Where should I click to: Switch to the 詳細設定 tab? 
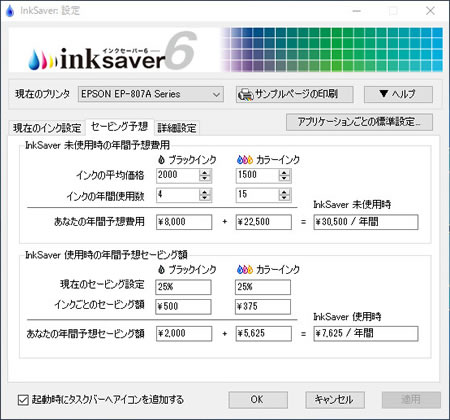pyautogui.click(x=177, y=128)
